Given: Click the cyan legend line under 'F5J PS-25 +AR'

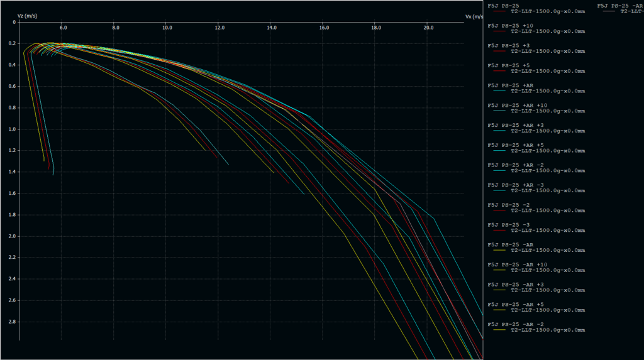Looking at the screenshot, I should tap(500, 90).
